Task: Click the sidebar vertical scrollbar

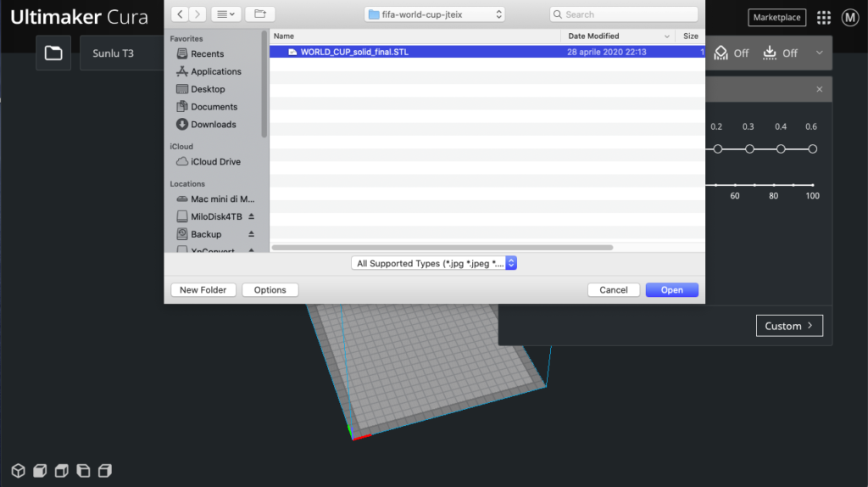Action: click(x=264, y=84)
